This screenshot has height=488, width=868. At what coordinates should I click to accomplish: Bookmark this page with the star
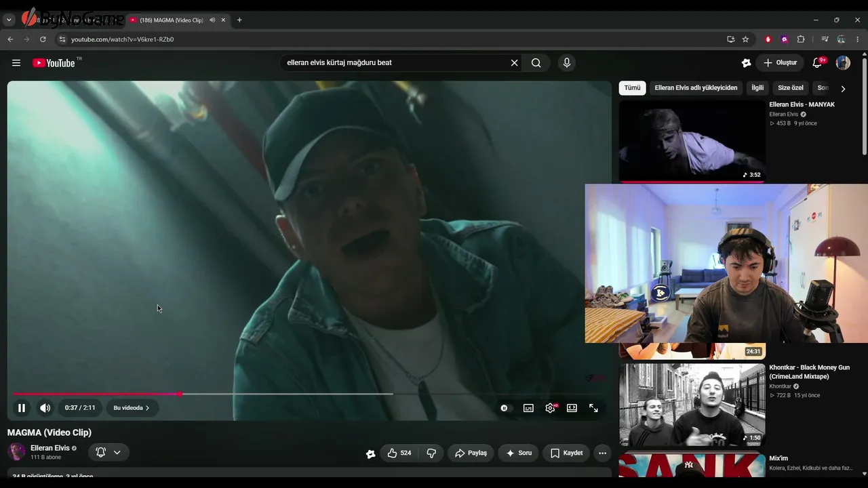[x=745, y=39]
